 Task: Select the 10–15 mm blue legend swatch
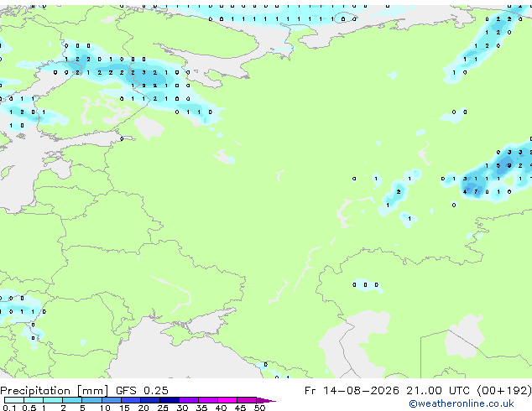[x=112, y=400]
